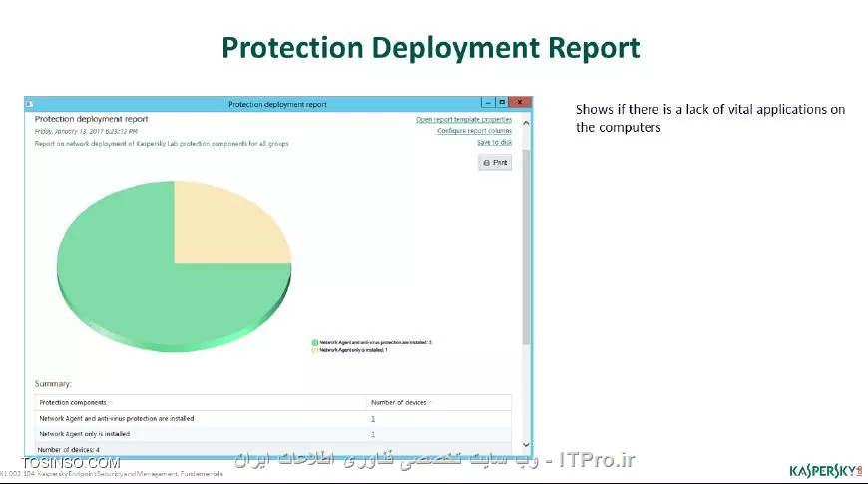Click the scrollbar down arrow in the report
This screenshot has width=868, height=484.
526,445
